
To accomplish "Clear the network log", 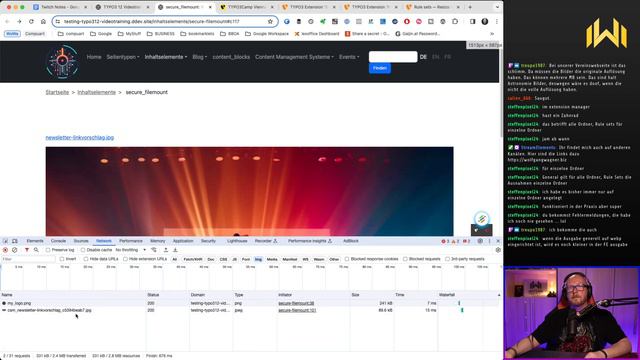I will [15, 250].
